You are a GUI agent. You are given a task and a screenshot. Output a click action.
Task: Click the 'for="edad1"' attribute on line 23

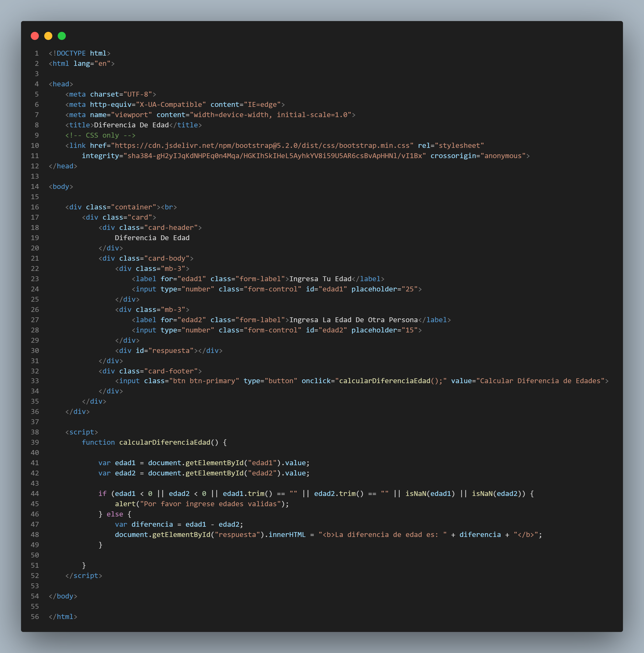[x=183, y=279]
